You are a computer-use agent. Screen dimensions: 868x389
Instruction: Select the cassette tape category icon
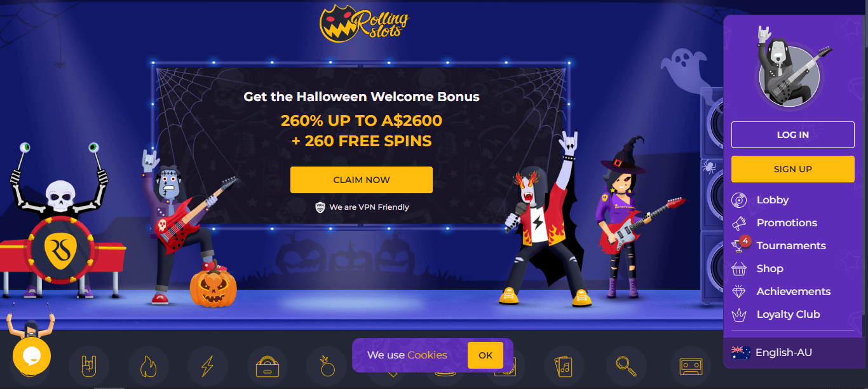tap(690, 366)
